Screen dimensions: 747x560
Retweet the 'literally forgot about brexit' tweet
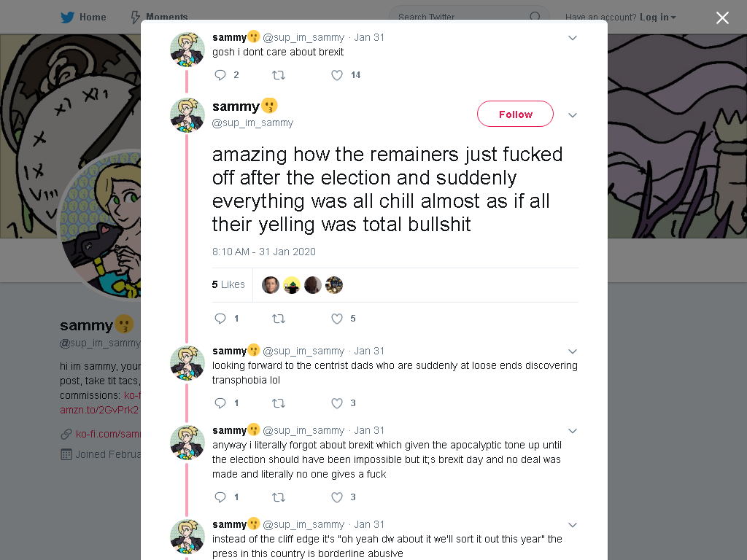coord(279,497)
